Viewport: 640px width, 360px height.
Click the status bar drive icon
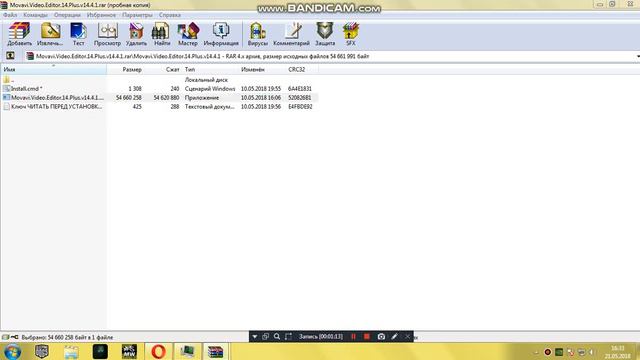click(5, 337)
